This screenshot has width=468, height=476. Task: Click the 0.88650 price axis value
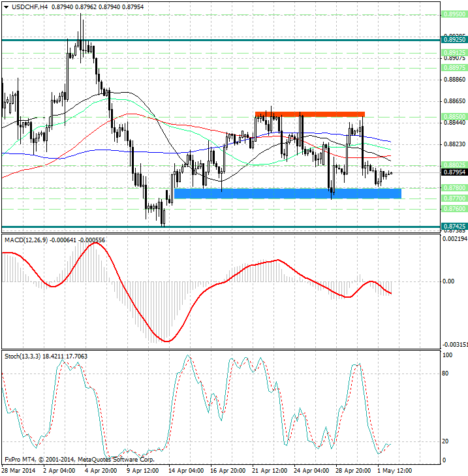click(x=454, y=101)
